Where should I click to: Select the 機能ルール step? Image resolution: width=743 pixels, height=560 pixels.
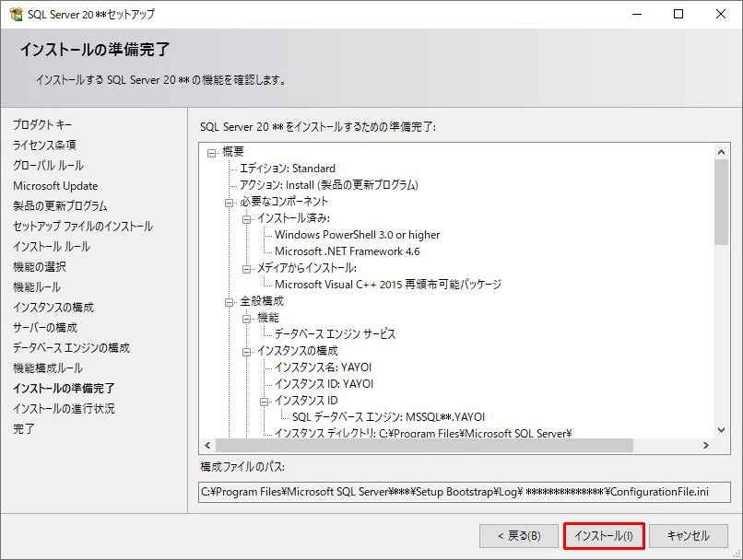(37, 287)
